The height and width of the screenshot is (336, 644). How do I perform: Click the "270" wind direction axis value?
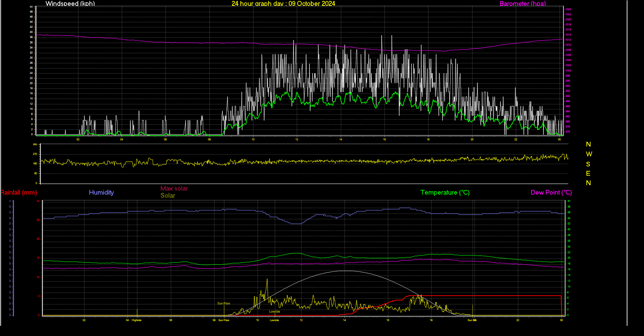point(35,154)
